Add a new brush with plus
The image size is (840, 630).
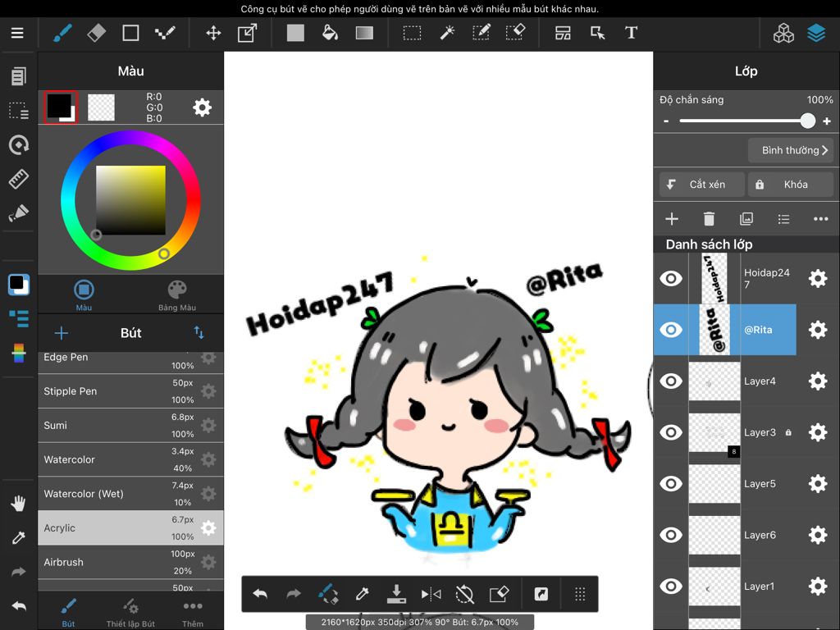(x=61, y=333)
